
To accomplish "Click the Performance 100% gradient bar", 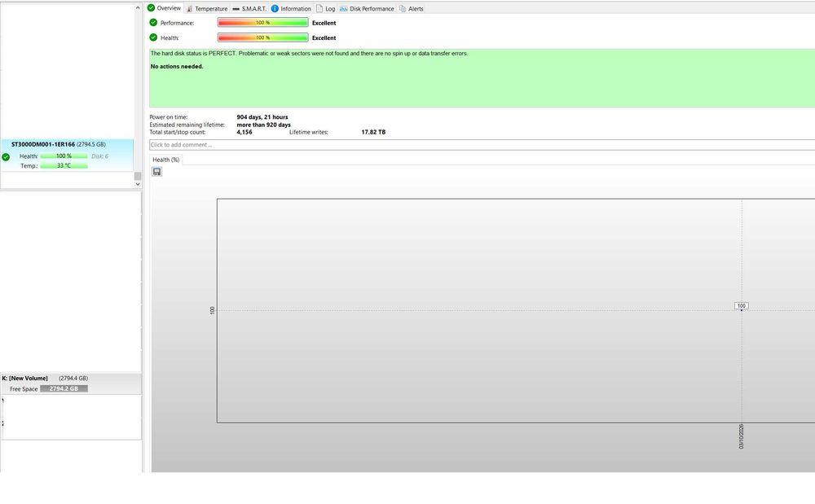I will [263, 22].
